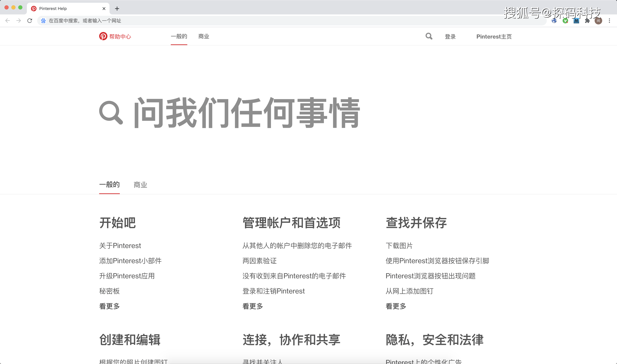Open the 两因素验证 article
Image resolution: width=617 pixels, height=364 pixels.
(260, 261)
